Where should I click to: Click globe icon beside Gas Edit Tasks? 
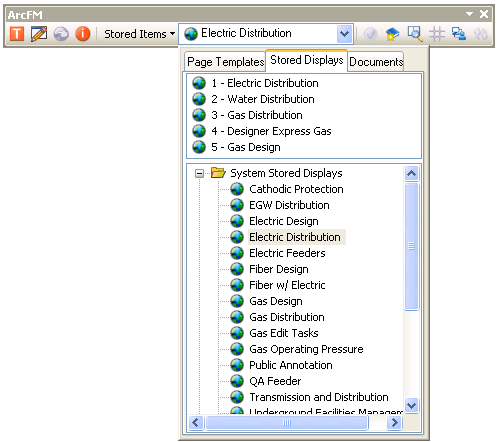[x=237, y=333]
